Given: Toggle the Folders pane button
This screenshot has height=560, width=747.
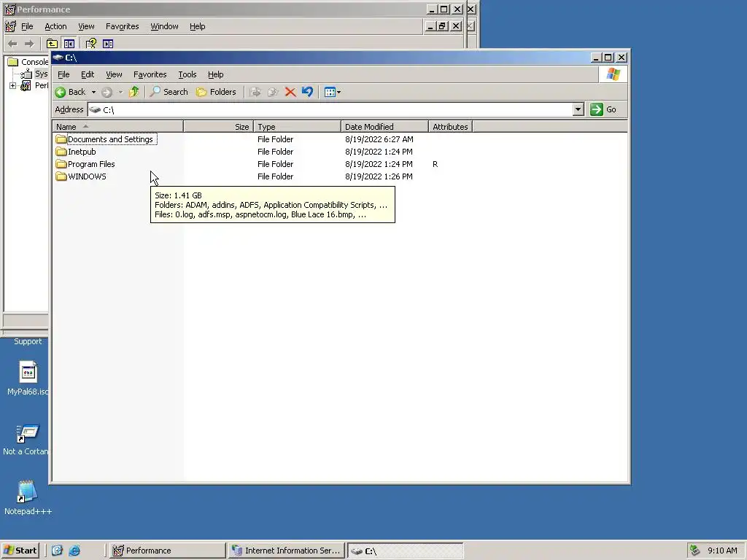Looking at the screenshot, I should pos(216,92).
